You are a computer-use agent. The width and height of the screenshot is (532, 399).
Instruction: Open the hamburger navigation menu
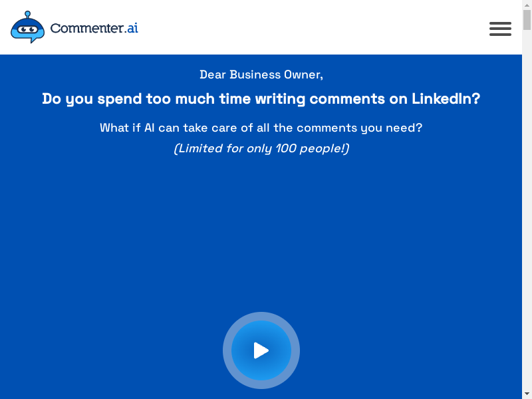[x=500, y=29]
